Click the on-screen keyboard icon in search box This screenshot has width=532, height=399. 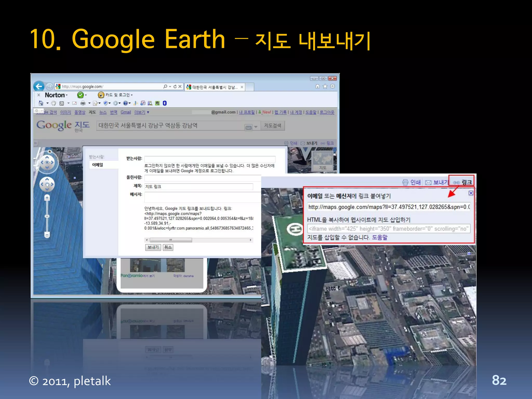[248, 127]
